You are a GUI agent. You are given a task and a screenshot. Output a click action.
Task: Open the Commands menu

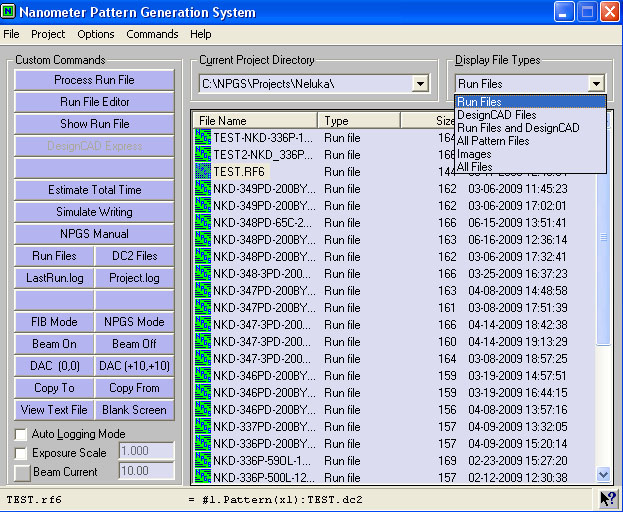tap(152, 34)
